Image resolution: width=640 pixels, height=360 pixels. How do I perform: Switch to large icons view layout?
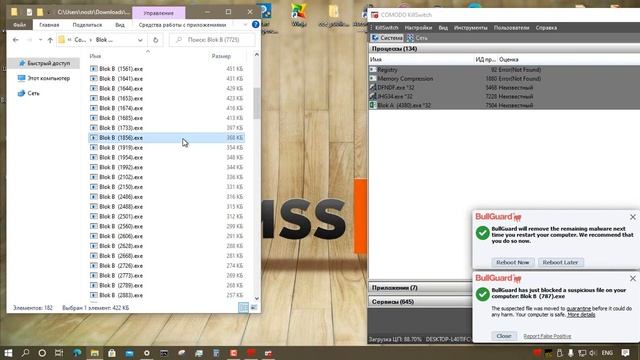pyautogui.click(x=253, y=308)
